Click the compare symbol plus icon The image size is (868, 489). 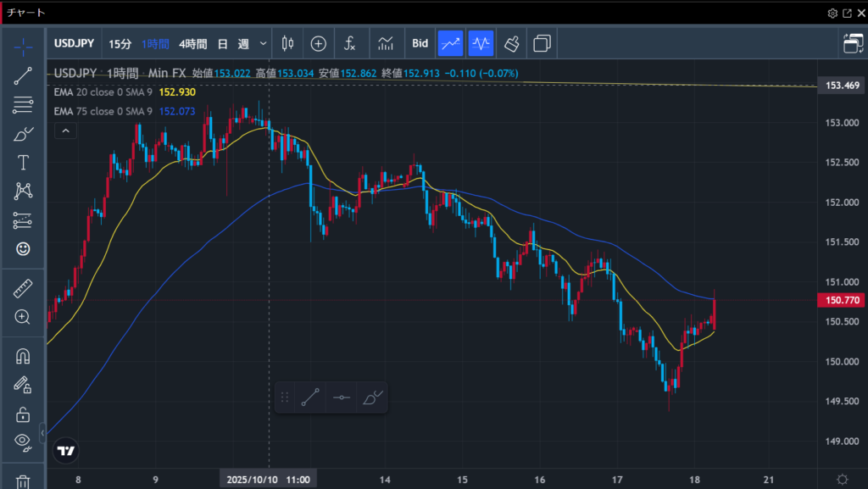pos(319,43)
